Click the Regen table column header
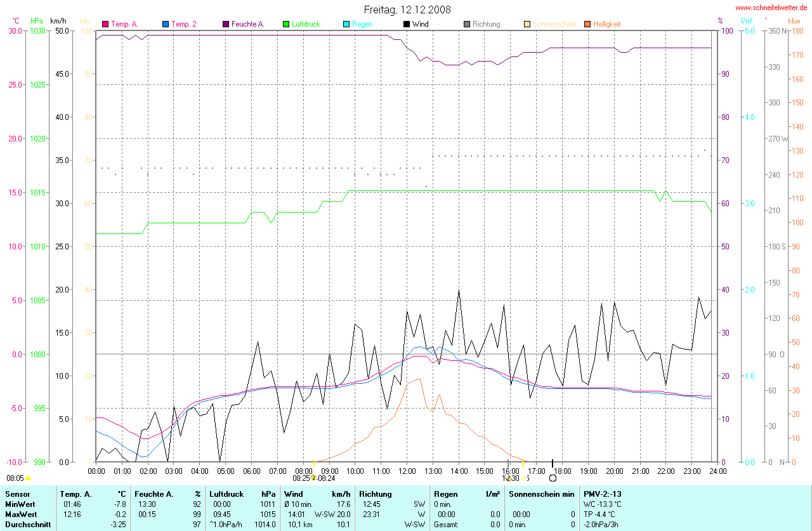 [x=445, y=494]
